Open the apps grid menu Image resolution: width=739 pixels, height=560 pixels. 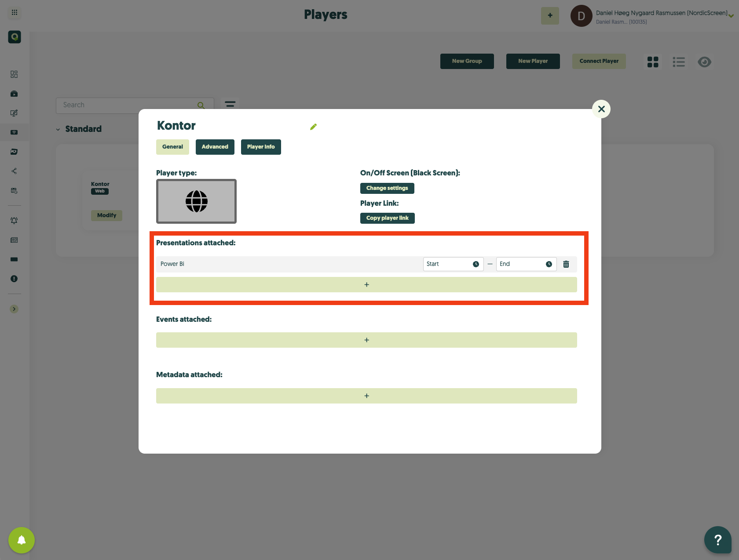click(15, 12)
